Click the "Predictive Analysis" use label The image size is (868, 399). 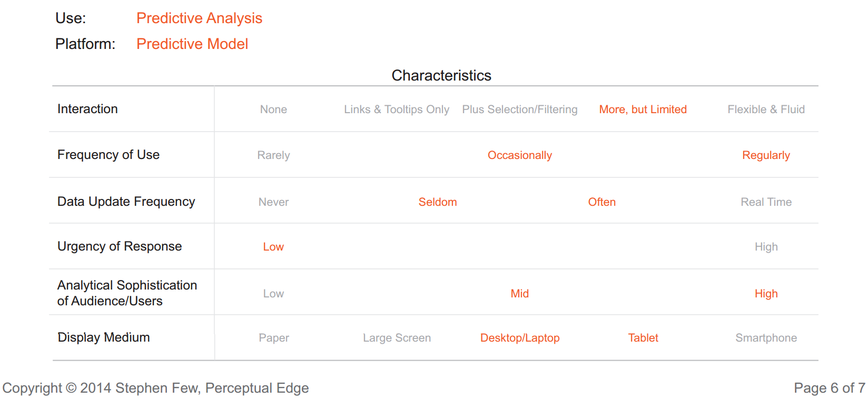199,18
